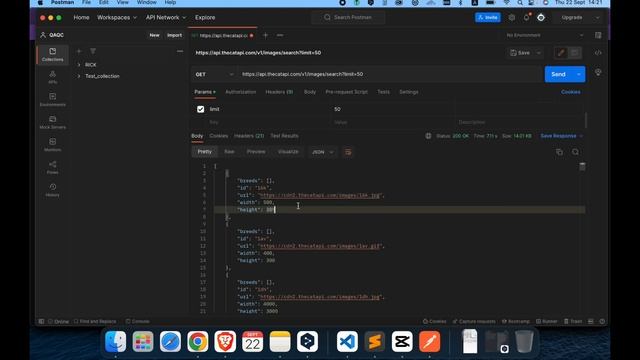
Task: Click the Send button
Action: tap(558, 74)
